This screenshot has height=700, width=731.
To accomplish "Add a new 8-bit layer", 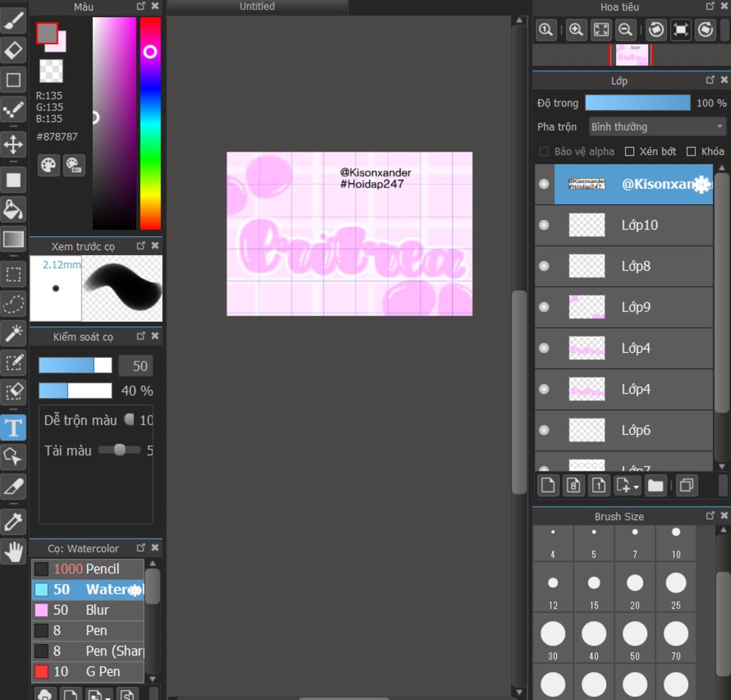I will [573, 486].
